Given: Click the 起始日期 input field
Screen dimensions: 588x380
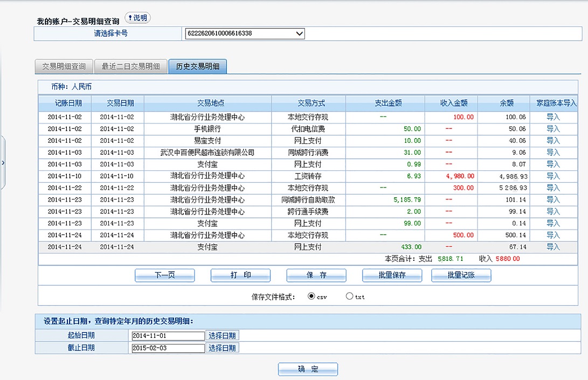Looking at the screenshot, I should pos(168,336).
